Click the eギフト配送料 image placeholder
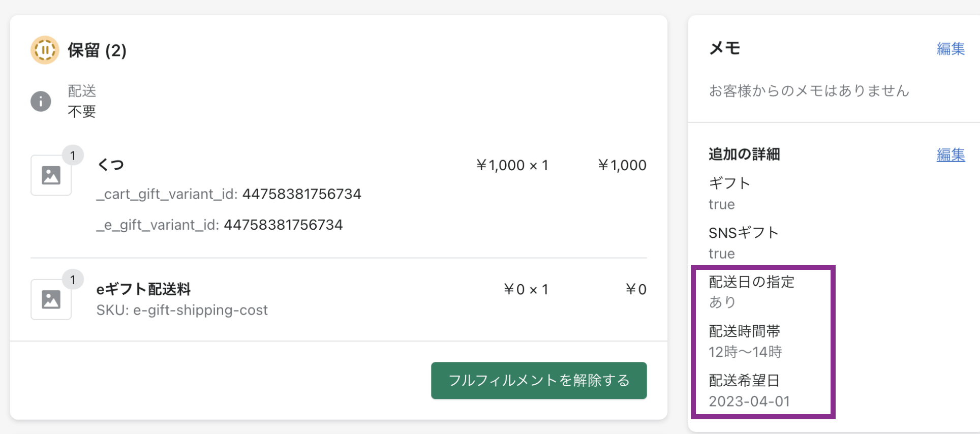The height and width of the screenshot is (434, 980). [x=51, y=299]
